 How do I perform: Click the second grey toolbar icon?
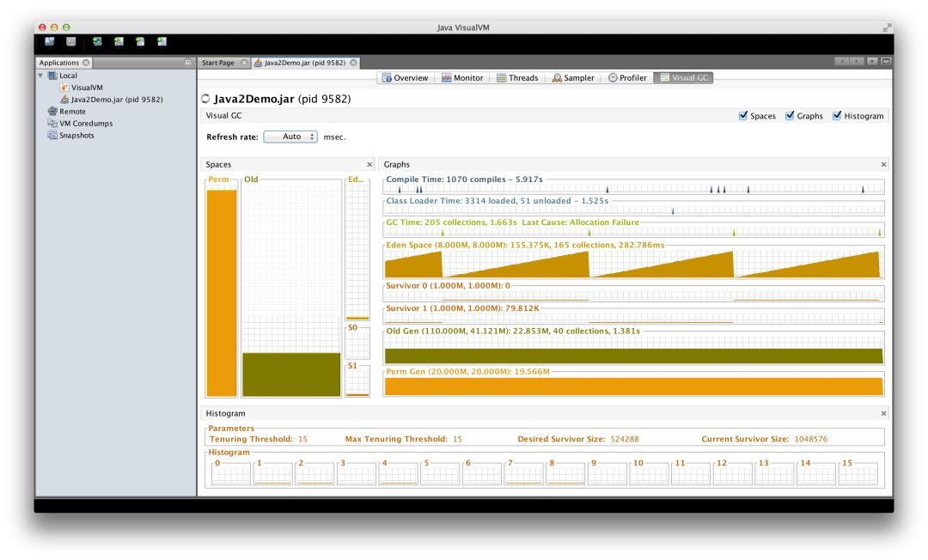coord(71,41)
